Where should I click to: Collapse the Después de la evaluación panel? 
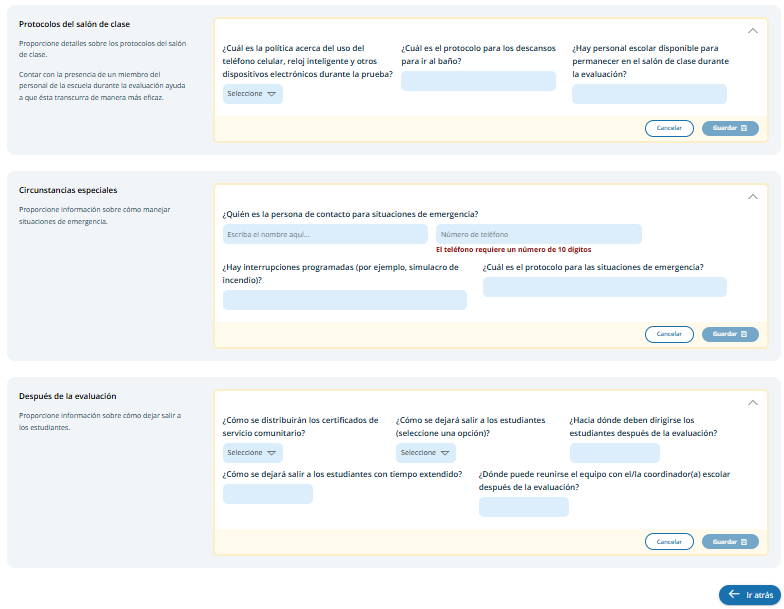pos(752,403)
